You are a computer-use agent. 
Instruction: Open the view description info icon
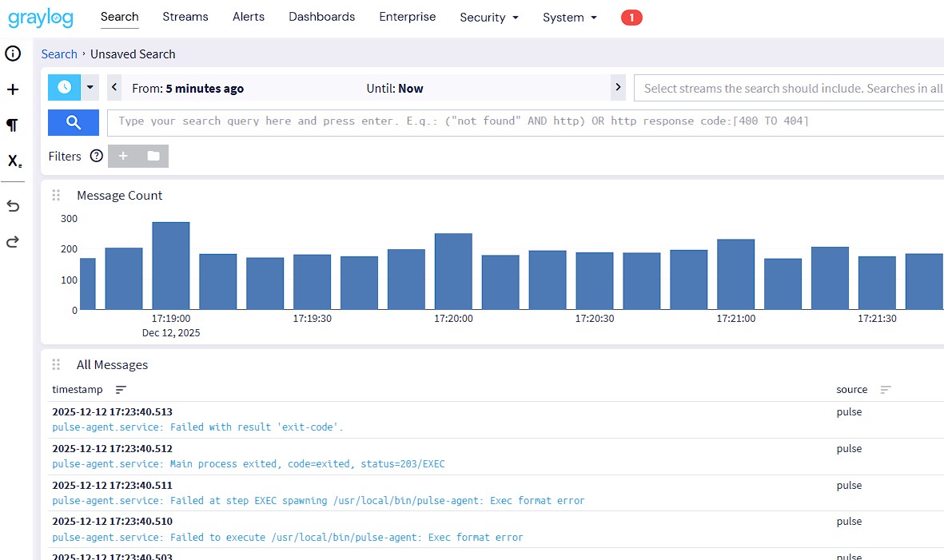(12, 54)
